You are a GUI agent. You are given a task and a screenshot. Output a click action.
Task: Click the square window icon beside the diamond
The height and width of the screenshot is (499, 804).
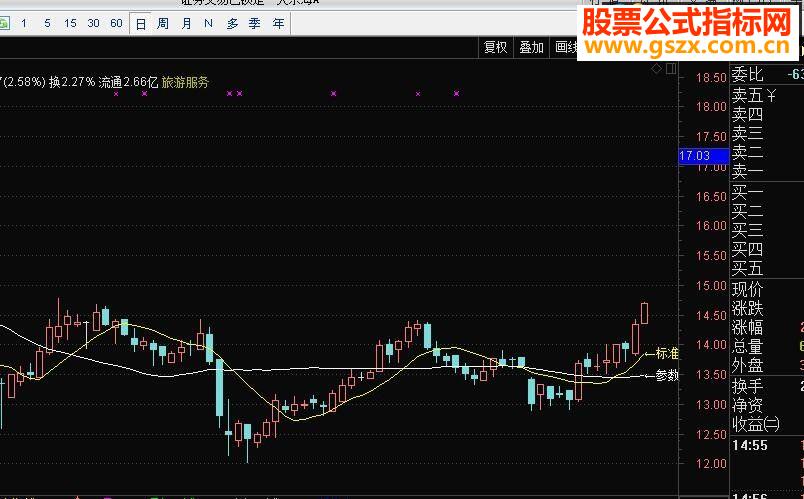(x=671, y=69)
